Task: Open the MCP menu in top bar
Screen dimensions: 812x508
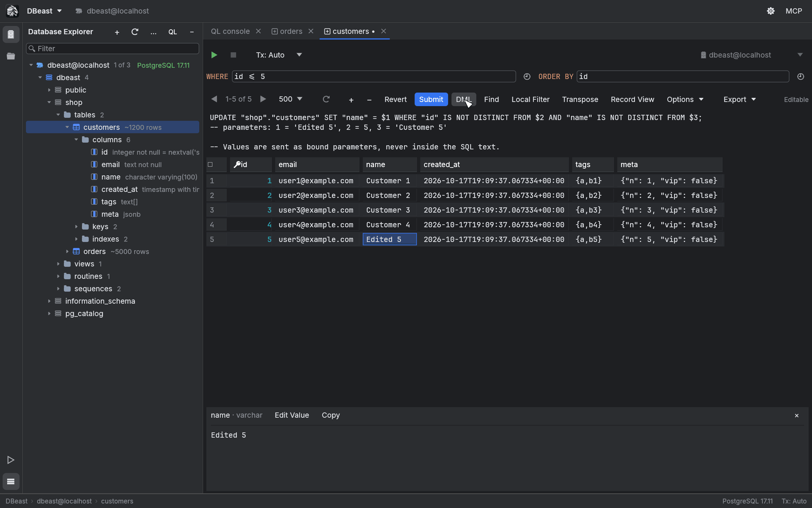Action: (794, 11)
